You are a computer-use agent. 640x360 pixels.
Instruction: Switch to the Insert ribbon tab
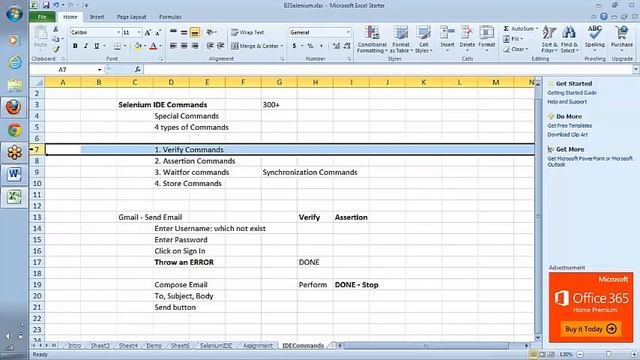[97, 17]
